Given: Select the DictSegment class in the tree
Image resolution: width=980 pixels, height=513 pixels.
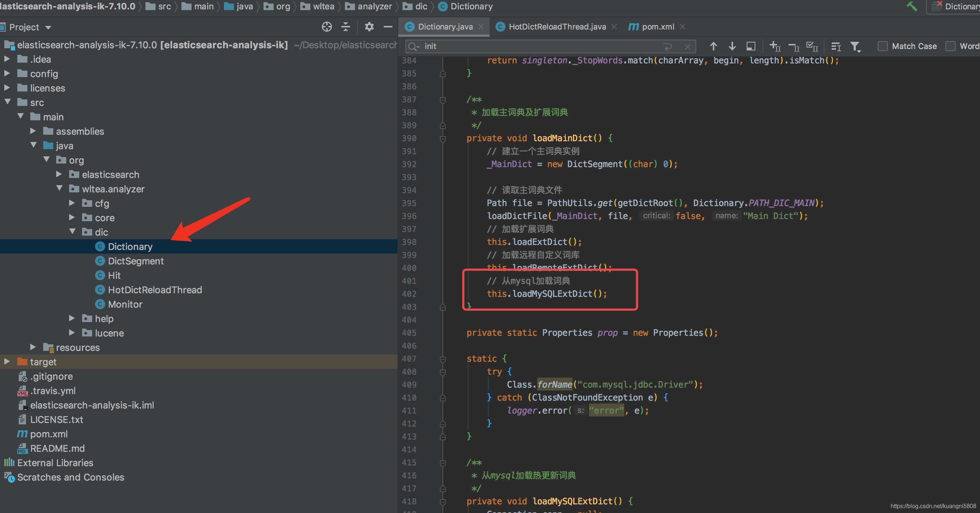Looking at the screenshot, I should pyautogui.click(x=135, y=261).
